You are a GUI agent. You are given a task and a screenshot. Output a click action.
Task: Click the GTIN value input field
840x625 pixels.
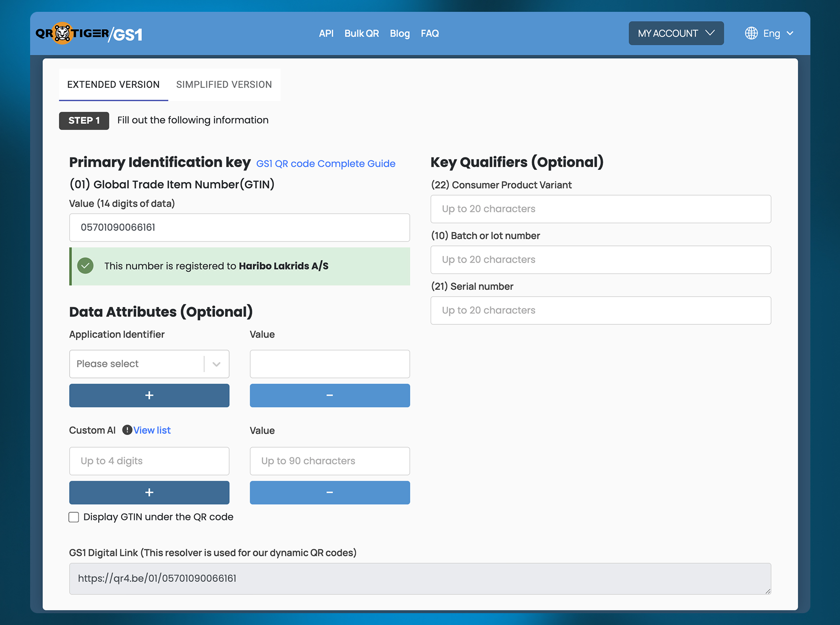[x=240, y=228]
